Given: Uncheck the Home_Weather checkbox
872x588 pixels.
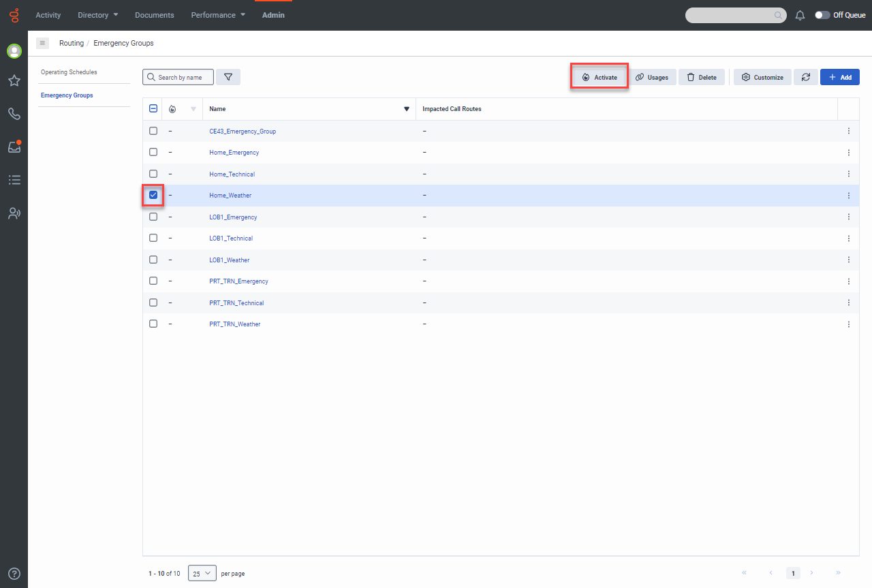Looking at the screenshot, I should pos(153,195).
